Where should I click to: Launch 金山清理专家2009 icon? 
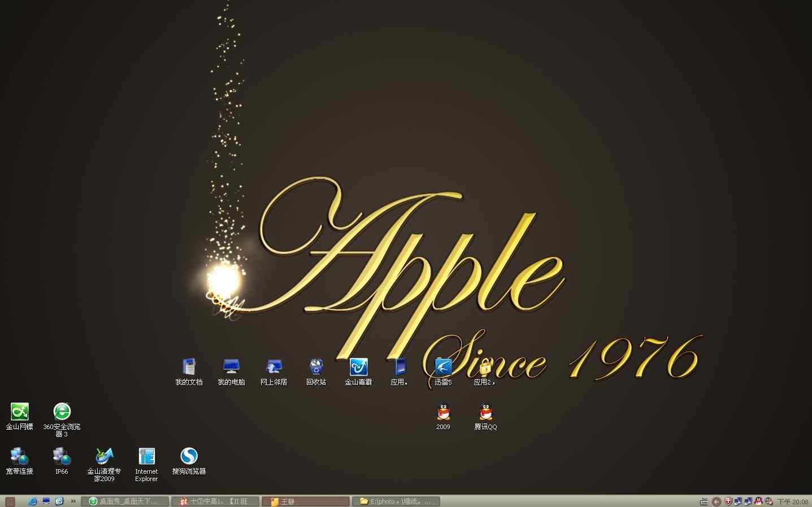(104, 464)
